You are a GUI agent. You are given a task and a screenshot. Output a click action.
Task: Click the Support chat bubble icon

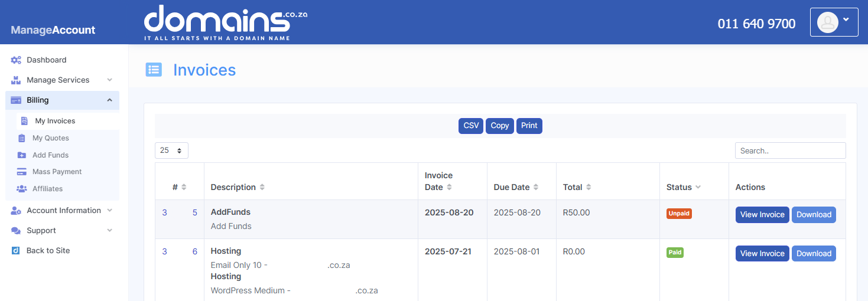coord(16,230)
